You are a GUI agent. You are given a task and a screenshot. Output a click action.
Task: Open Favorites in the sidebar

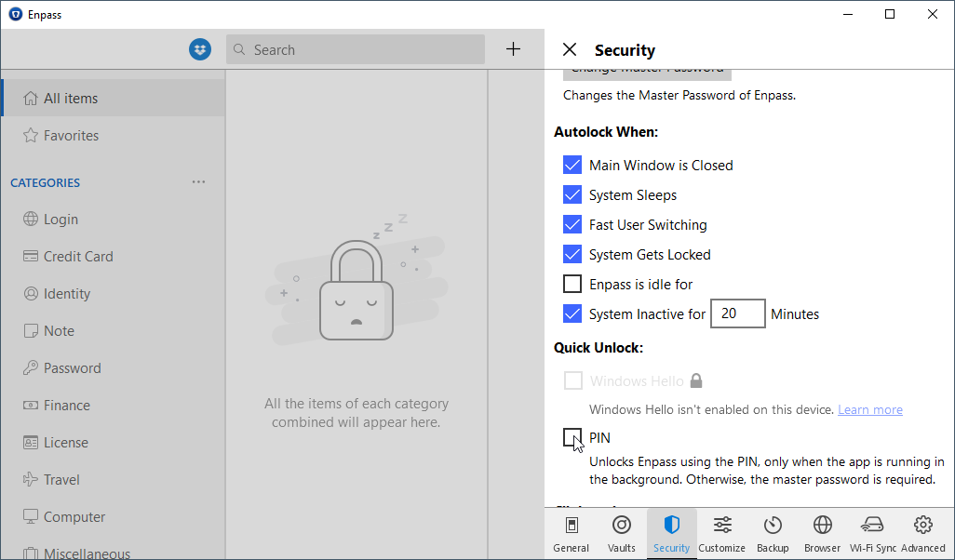[114, 135]
